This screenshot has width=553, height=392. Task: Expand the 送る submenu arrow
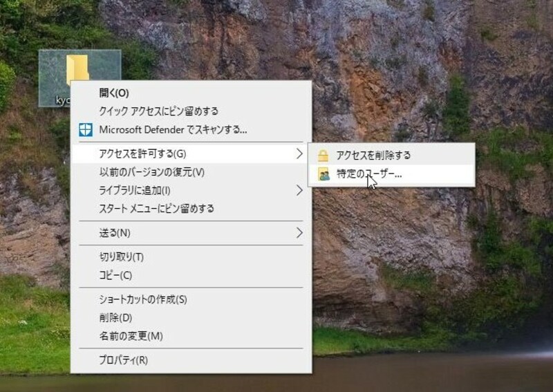coord(299,232)
